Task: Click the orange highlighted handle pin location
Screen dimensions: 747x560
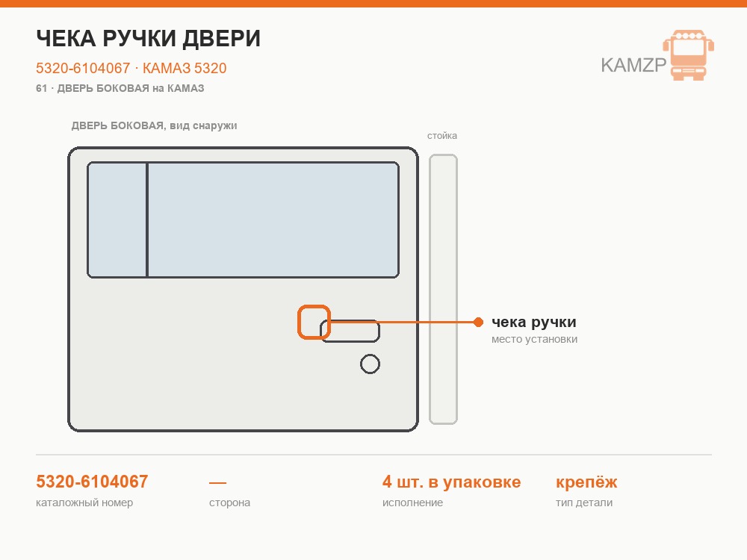Action: 314,323
